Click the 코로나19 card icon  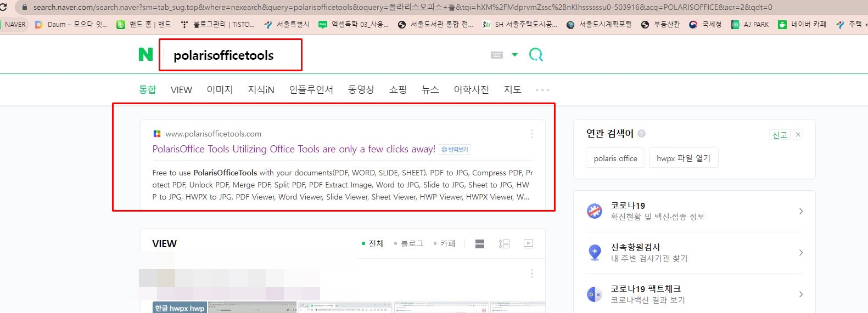click(x=595, y=211)
